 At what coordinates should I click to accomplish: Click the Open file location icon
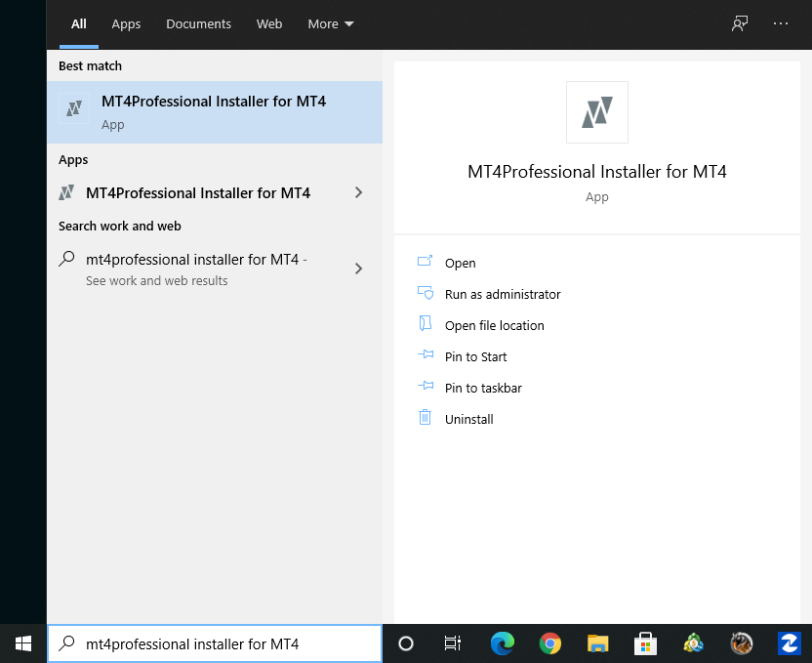tap(426, 323)
